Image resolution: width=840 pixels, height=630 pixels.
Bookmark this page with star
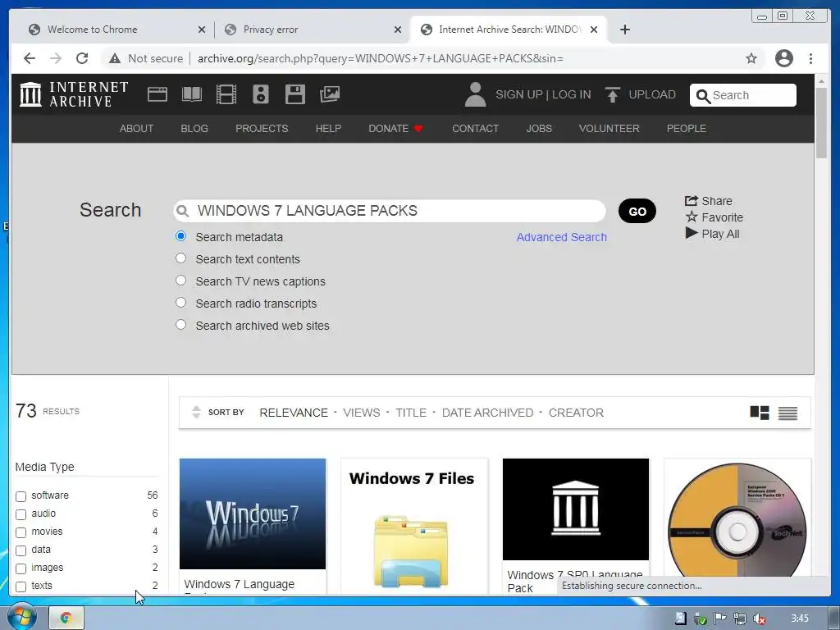[x=751, y=58]
